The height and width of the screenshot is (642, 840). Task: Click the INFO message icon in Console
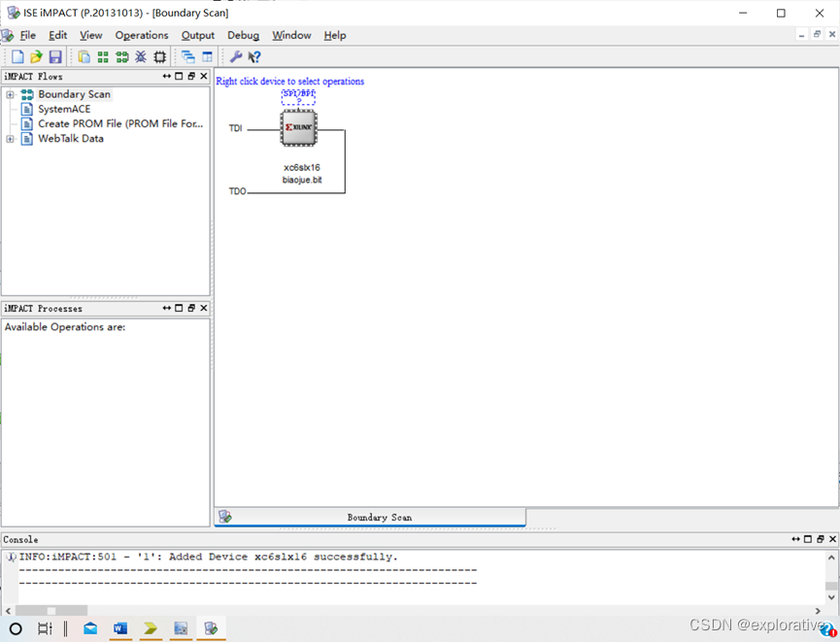click(x=11, y=557)
